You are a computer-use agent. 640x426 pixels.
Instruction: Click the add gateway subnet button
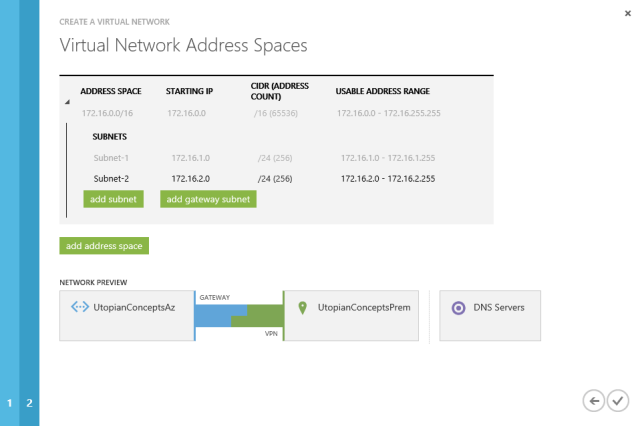(208, 199)
